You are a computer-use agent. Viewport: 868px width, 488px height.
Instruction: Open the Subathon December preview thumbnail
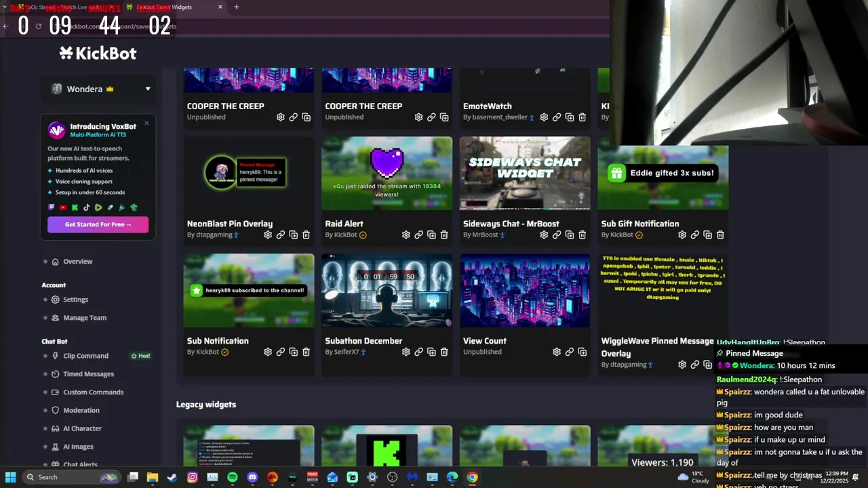pos(387,291)
